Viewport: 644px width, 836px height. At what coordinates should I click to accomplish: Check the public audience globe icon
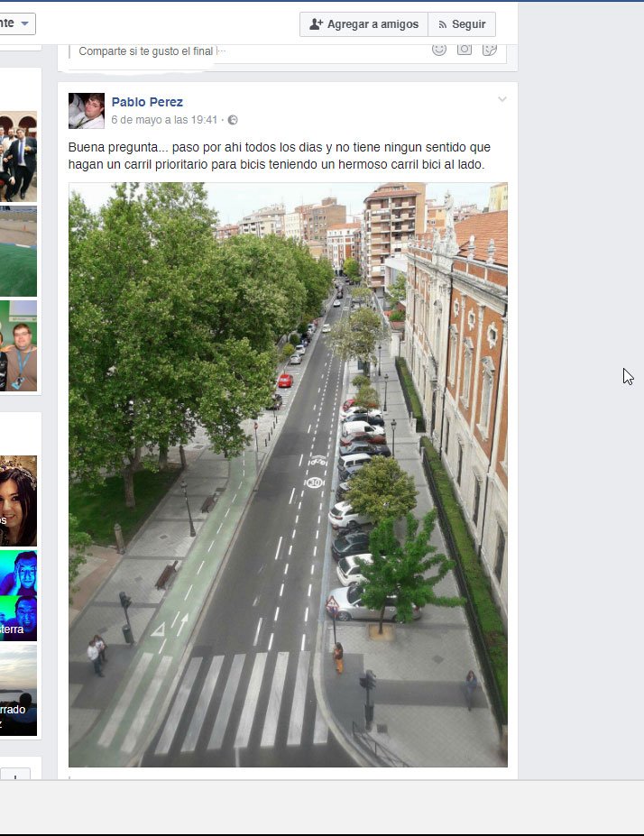click(x=233, y=120)
